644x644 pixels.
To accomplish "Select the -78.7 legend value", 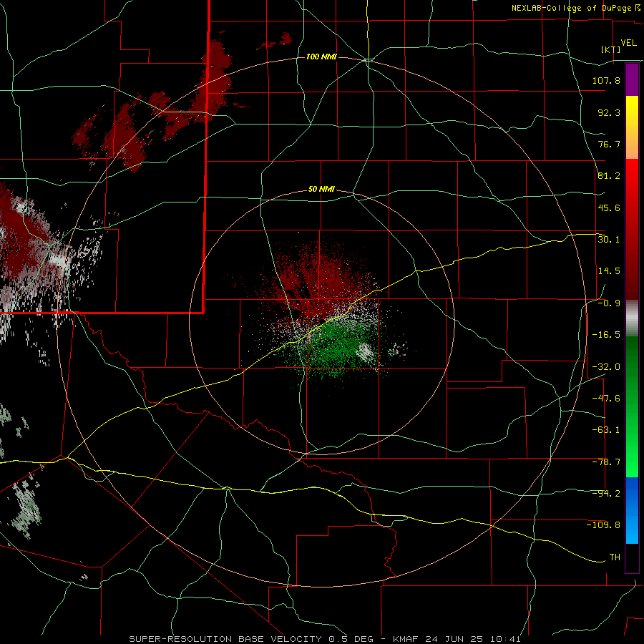I will pyautogui.click(x=606, y=462).
